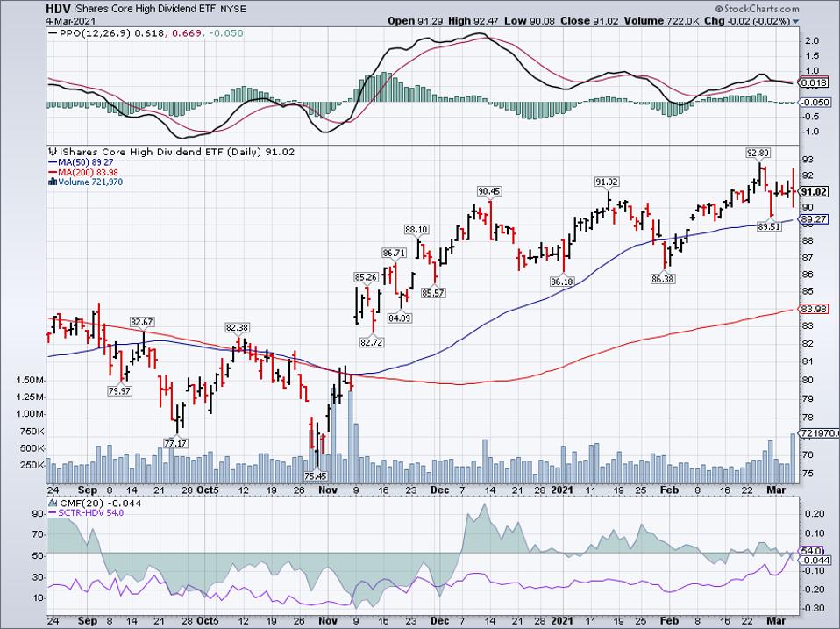Click the MA(200) red line legend marker
Viewport: 840px width, 629px height.
click(x=51, y=172)
